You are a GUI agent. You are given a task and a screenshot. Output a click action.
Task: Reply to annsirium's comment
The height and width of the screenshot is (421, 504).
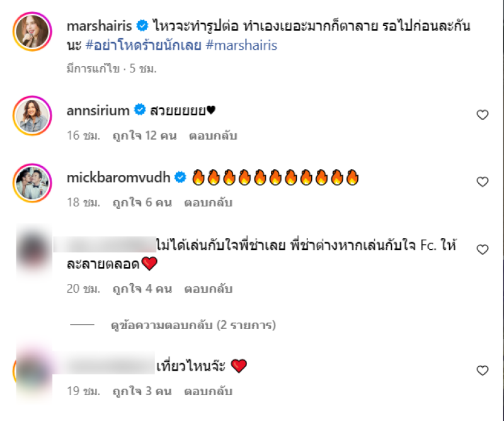(213, 135)
